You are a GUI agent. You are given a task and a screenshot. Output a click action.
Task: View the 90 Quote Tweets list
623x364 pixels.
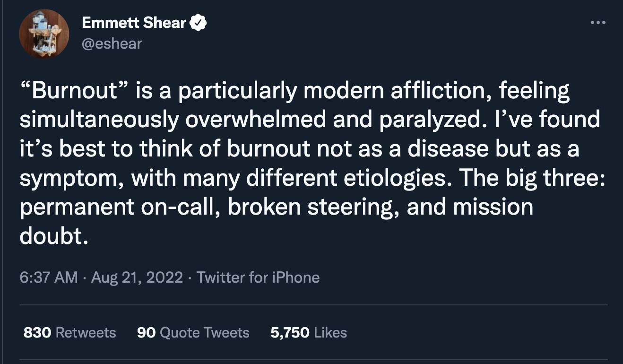pos(193,332)
